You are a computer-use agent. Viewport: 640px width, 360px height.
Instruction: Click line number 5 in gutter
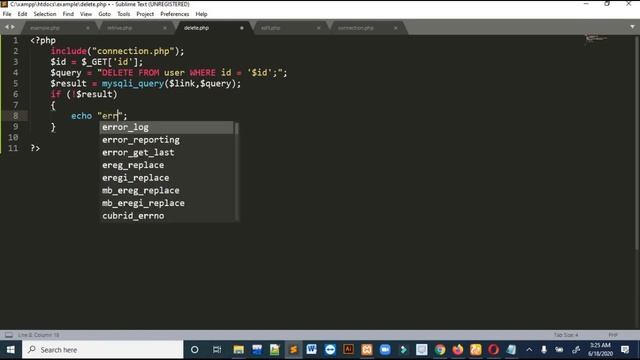(x=15, y=83)
